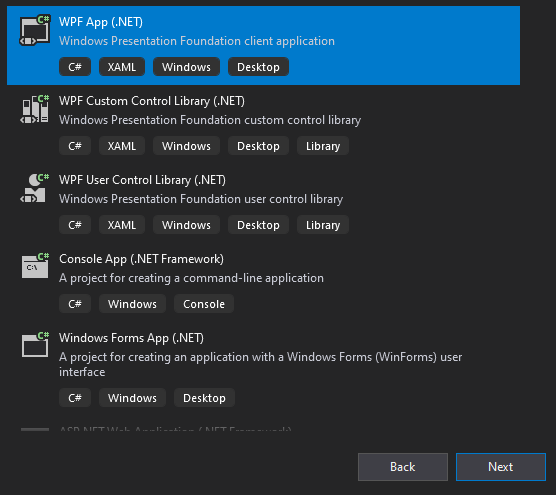This screenshot has width=556, height=495.
Task: Click Desktop tag under WPF Custom Control Library
Action: coord(258,146)
